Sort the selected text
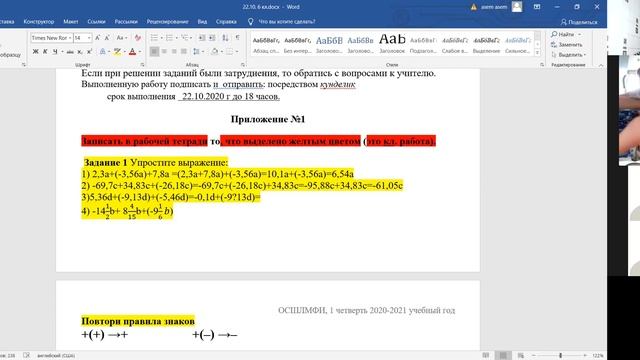 click(225, 38)
